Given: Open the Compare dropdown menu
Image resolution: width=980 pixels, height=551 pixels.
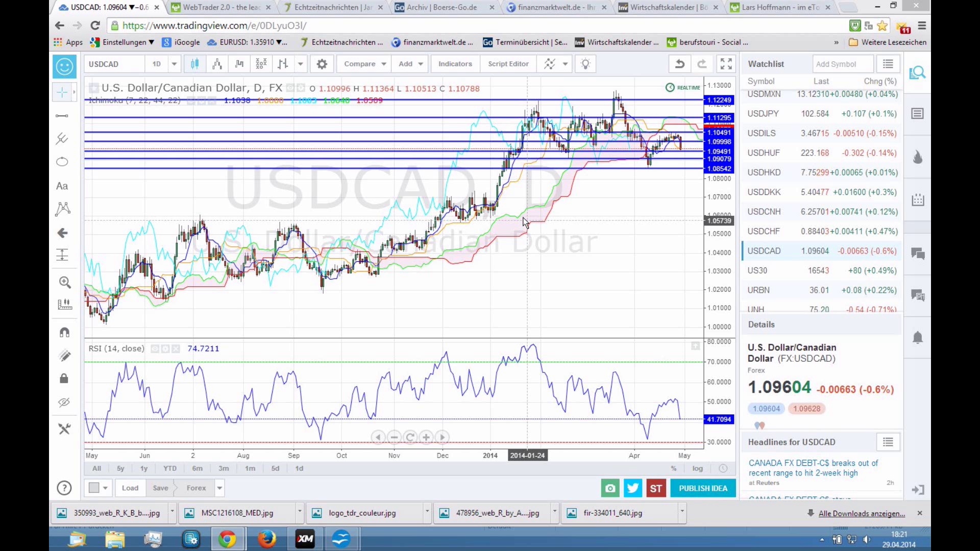Looking at the screenshot, I should point(364,64).
